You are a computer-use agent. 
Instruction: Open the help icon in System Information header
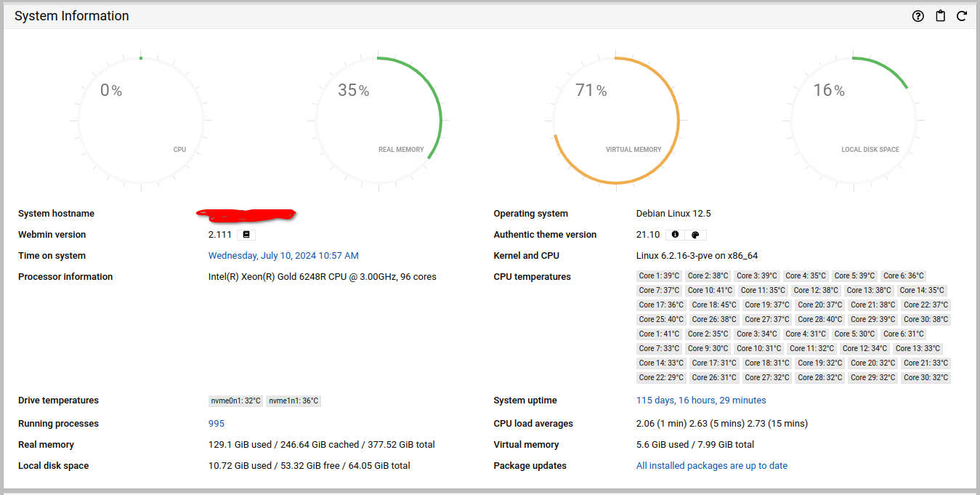pos(918,16)
